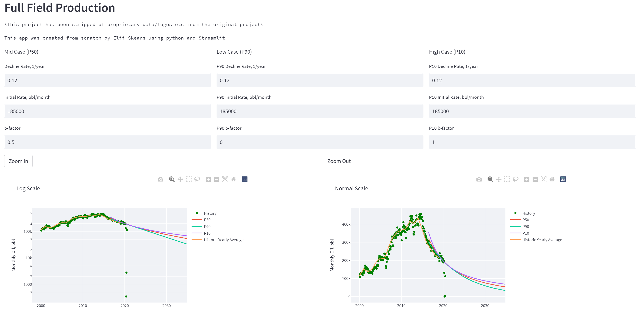The image size is (644, 319).
Task: Choose Box Select tool in Log Scale chart
Action: [x=189, y=179]
